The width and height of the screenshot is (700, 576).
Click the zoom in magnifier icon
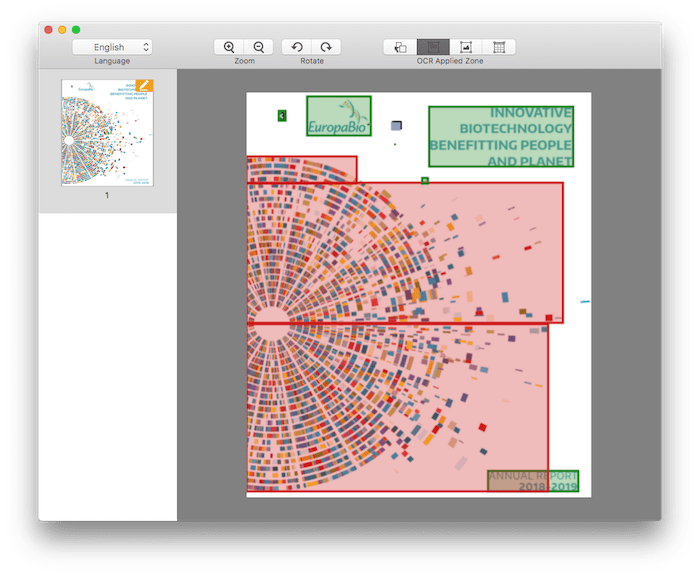pyautogui.click(x=229, y=47)
